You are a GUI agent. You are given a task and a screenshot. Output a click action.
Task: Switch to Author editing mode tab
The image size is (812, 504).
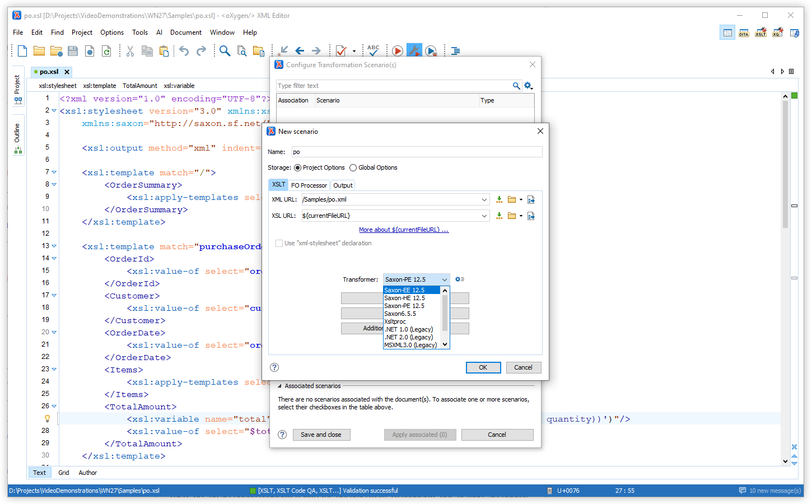pos(88,473)
